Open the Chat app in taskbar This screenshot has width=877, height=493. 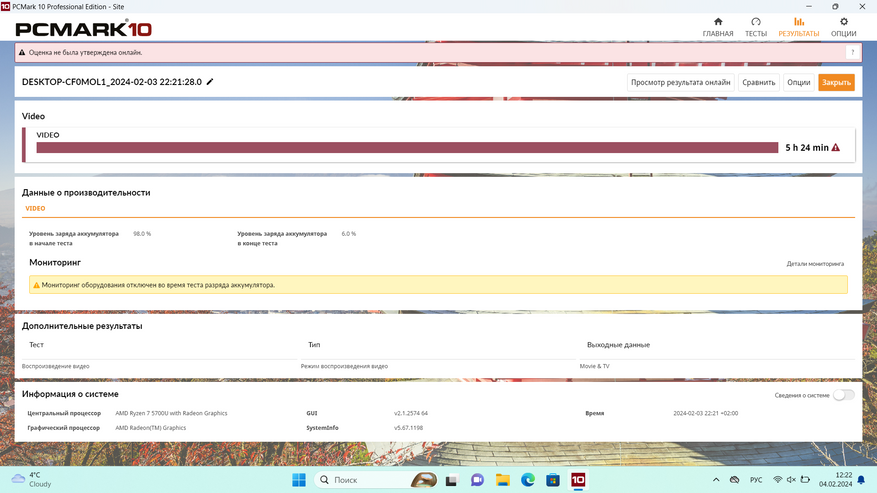coord(477,480)
